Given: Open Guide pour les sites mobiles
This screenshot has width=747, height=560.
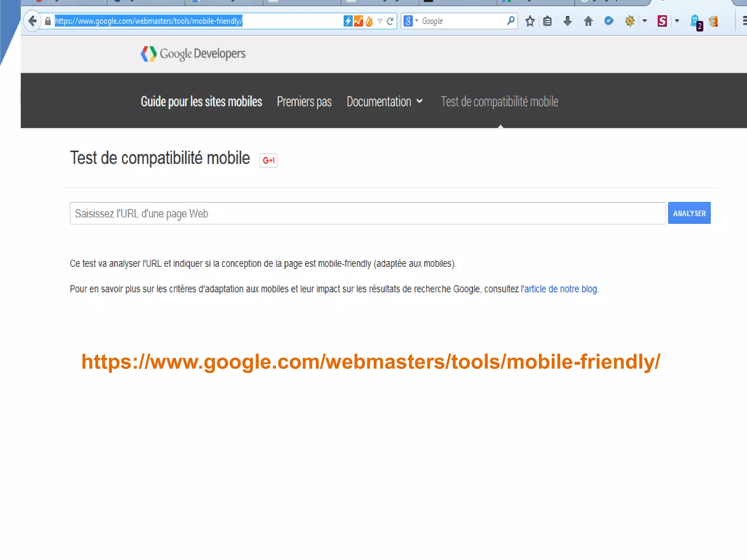Looking at the screenshot, I should (x=201, y=101).
